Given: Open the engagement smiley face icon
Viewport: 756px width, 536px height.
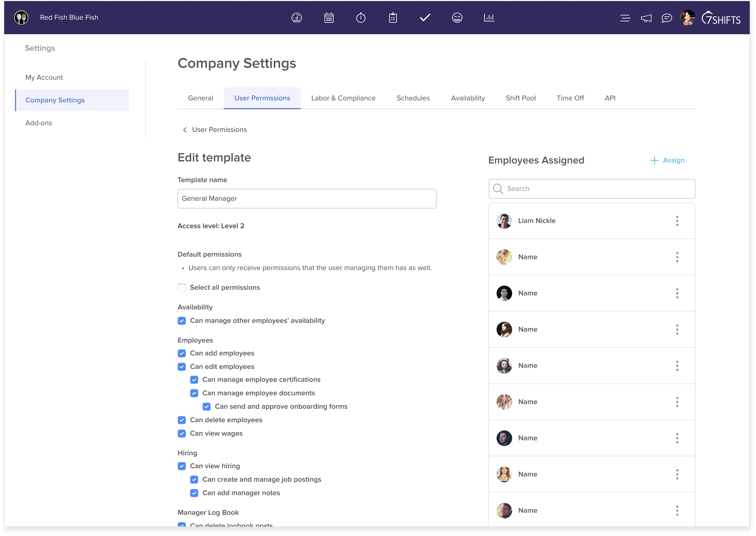Looking at the screenshot, I should coord(457,18).
